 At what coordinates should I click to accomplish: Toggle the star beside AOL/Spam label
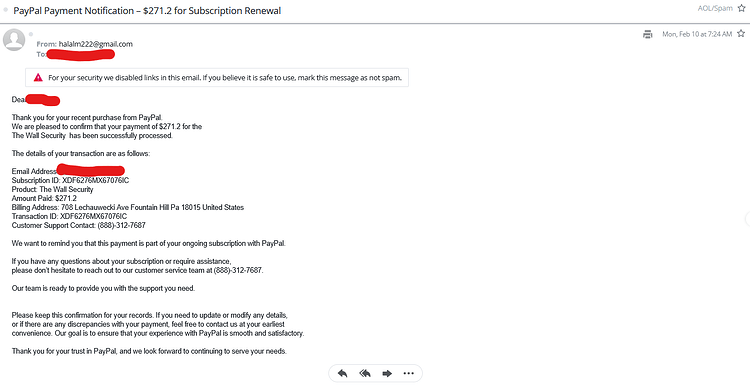(x=741, y=8)
